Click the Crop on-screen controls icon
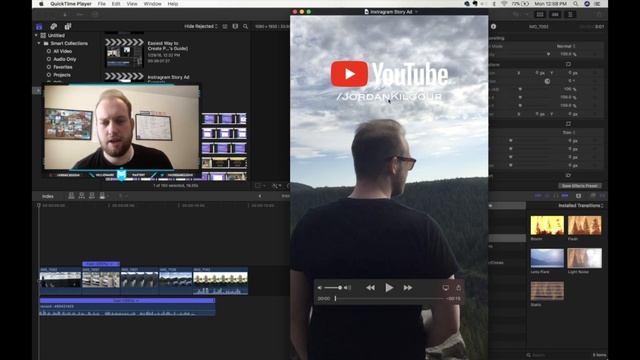Image resolution: width=640 pixels, height=360 pixels. pyautogui.click(x=568, y=124)
